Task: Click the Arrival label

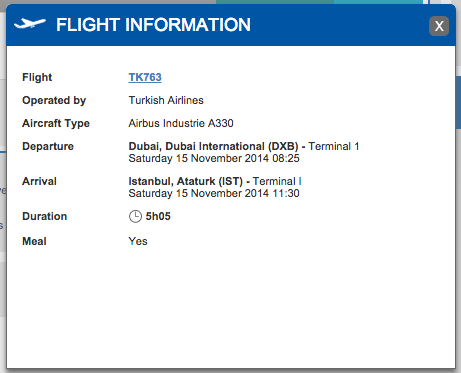Action: (x=39, y=181)
